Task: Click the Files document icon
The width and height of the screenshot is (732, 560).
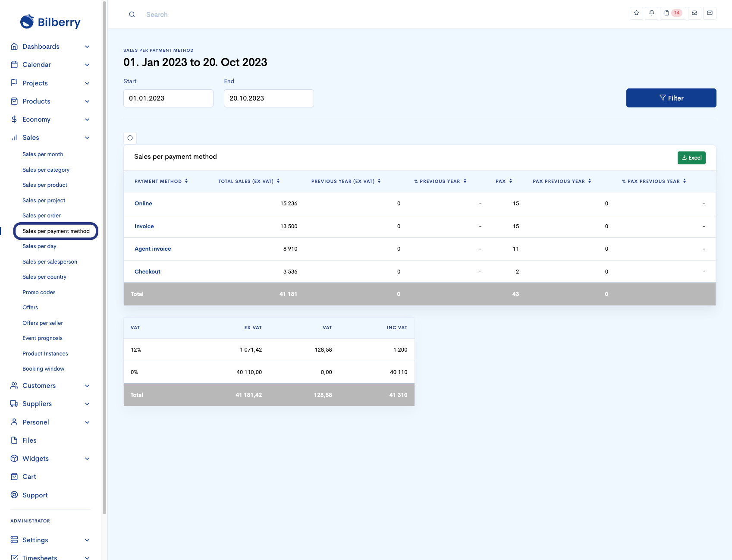Action: 14,440
